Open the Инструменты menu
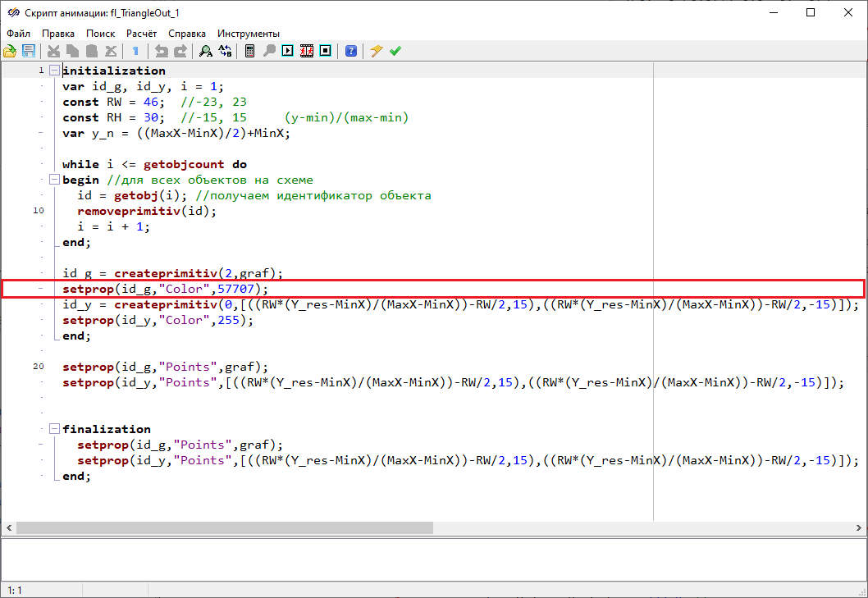The height and width of the screenshot is (598, 868). [248, 34]
